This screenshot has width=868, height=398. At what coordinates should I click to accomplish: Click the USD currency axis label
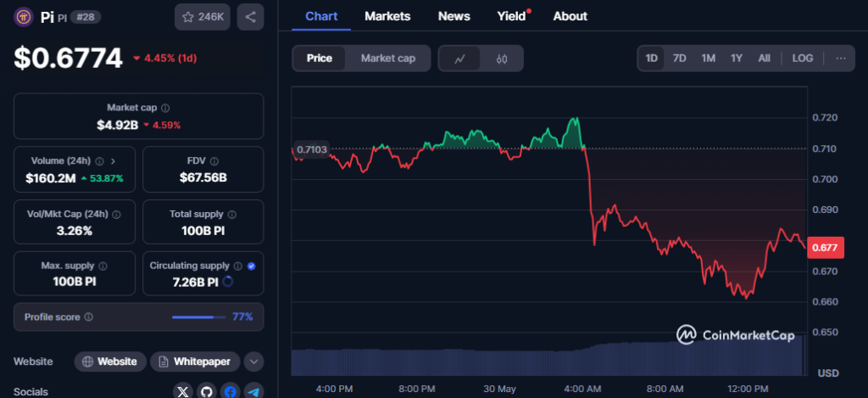coord(829,373)
